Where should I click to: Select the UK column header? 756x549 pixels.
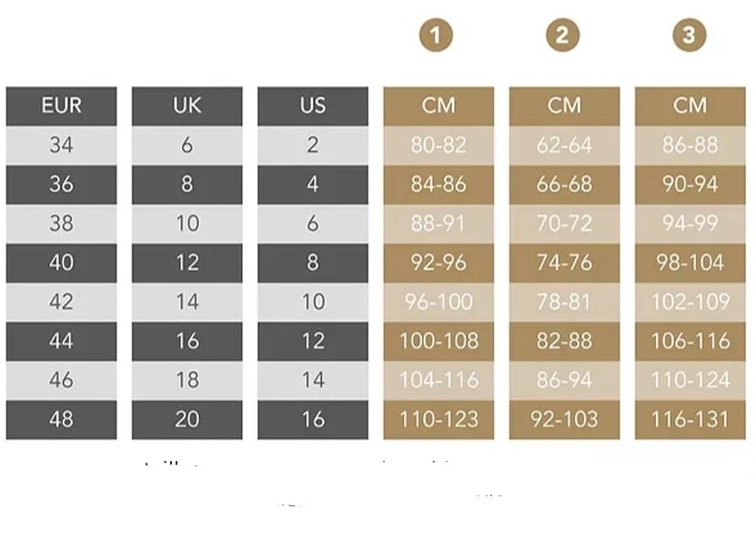point(187,105)
